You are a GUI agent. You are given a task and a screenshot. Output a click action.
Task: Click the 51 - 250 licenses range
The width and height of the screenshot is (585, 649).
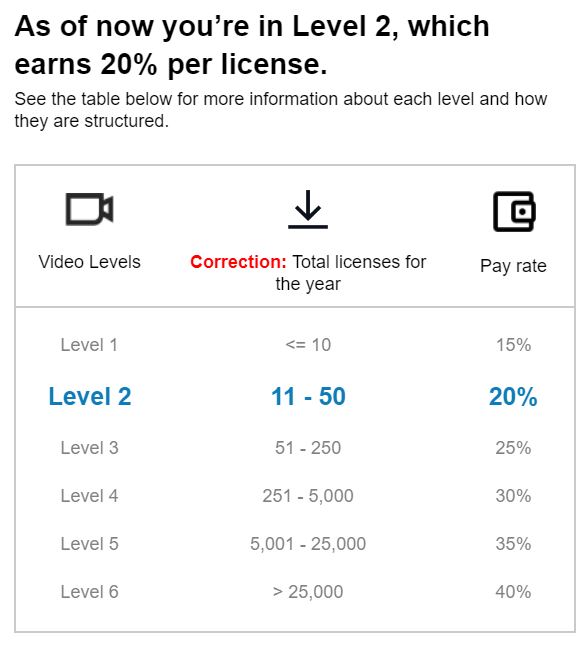pyautogui.click(x=308, y=448)
